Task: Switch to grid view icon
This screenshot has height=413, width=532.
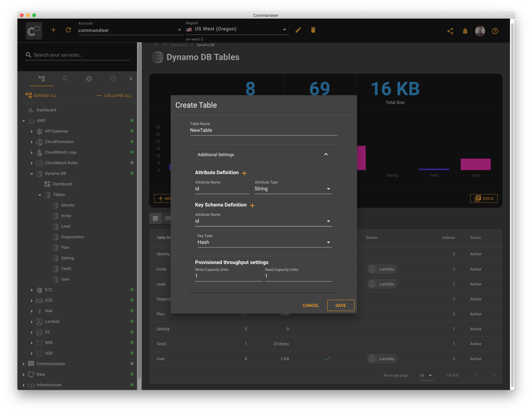Action: pos(168,218)
